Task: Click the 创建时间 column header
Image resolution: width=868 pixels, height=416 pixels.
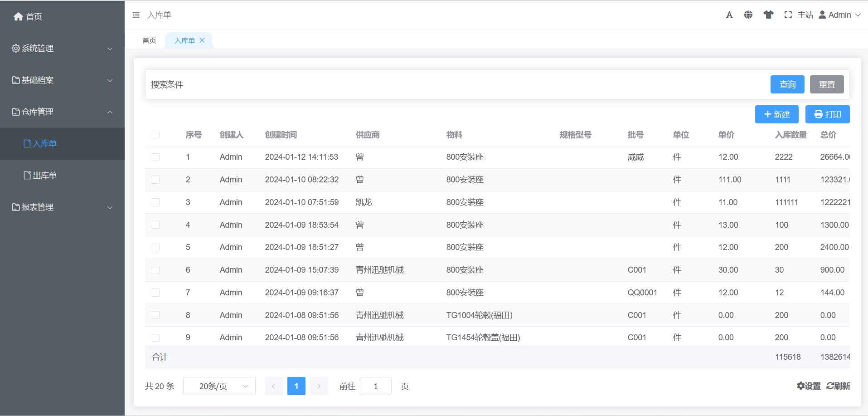Action: (x=281, y=135)
